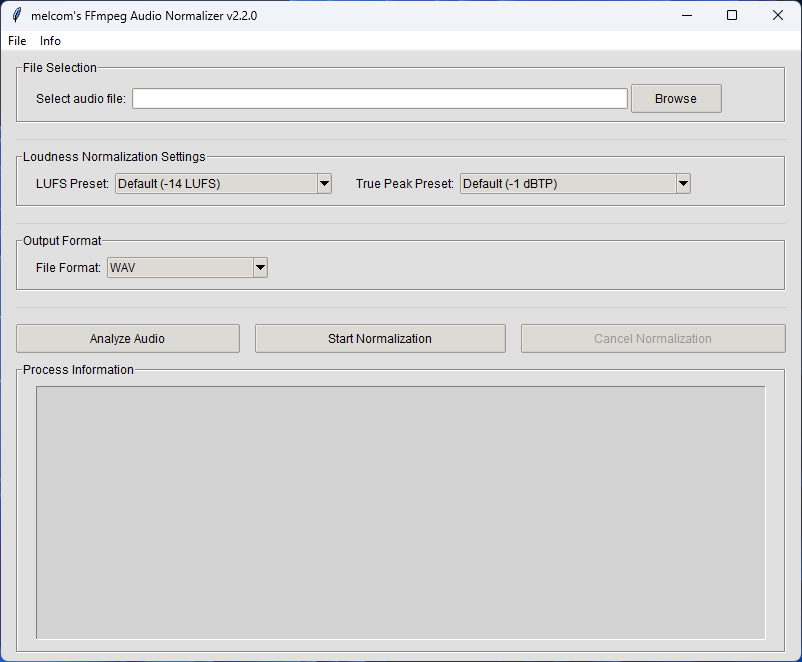Click inside the Process Information text area
The image size is (802, 662).
400,512
